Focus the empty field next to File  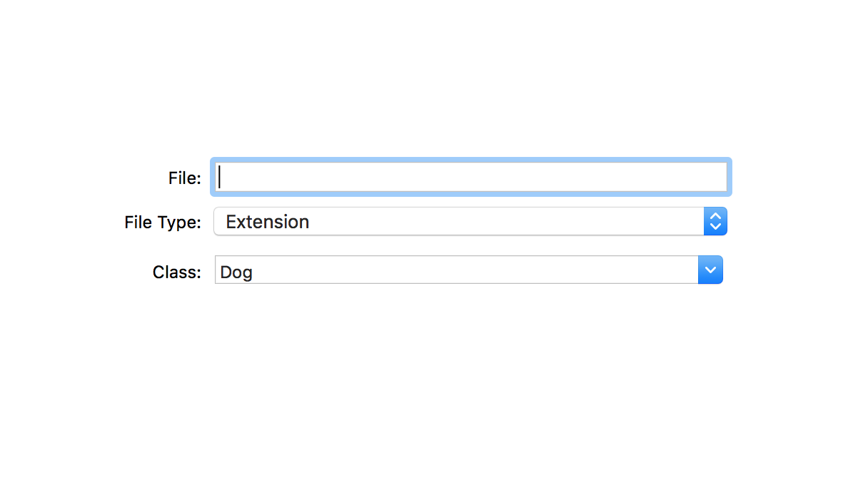pos(470,177)
